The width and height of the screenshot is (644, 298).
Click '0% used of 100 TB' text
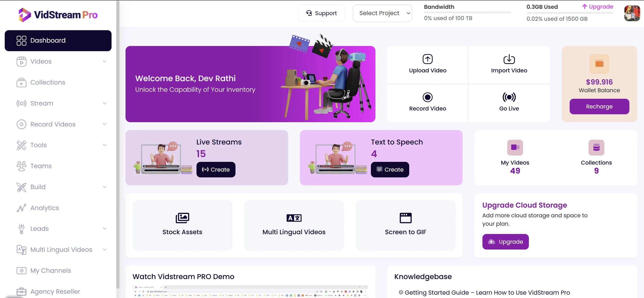pyautogui.click(x=448, y=18)
